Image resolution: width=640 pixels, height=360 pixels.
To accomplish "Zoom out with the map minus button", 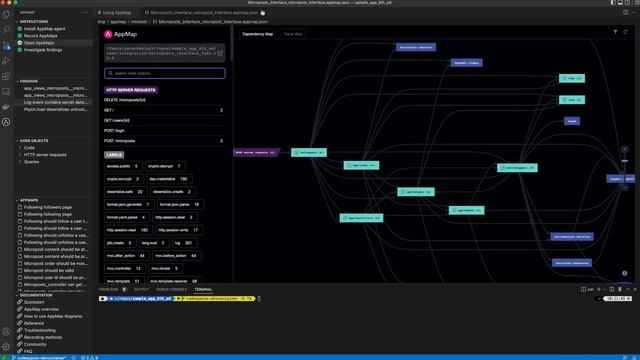I will [x=624, y=187].
